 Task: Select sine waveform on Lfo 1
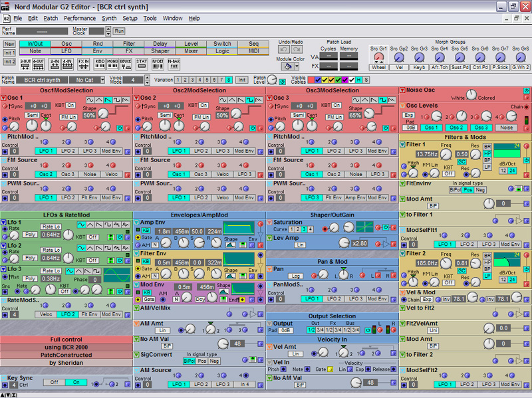pyautogui.click(x=81, y=225)
